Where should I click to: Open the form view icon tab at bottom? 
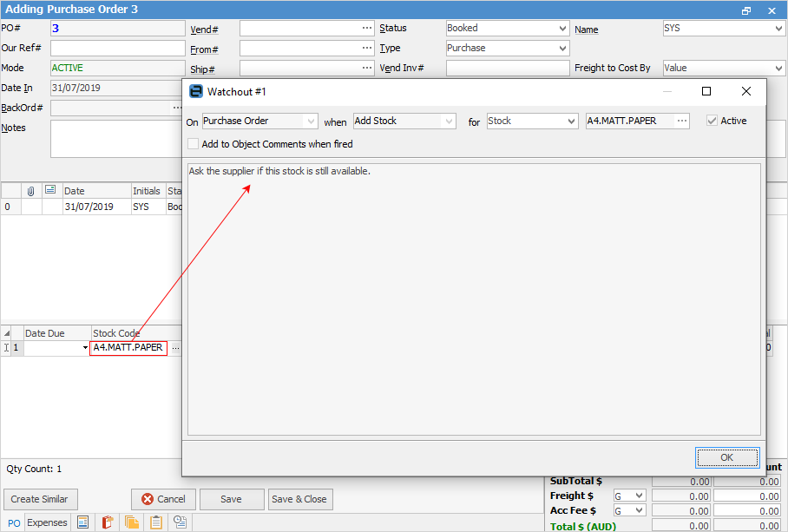[x=83, y=522]
